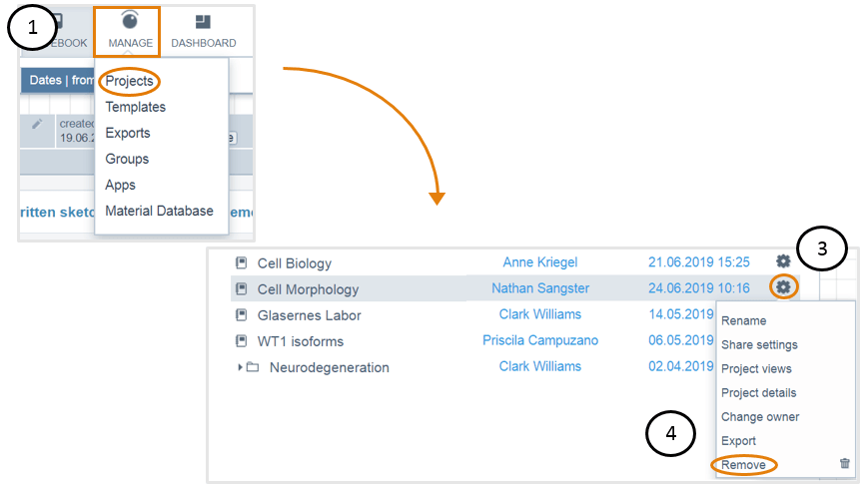Screen dimensions: 868x490
Task: Open Groups in the Manage menu
Action: pos(127,159)
